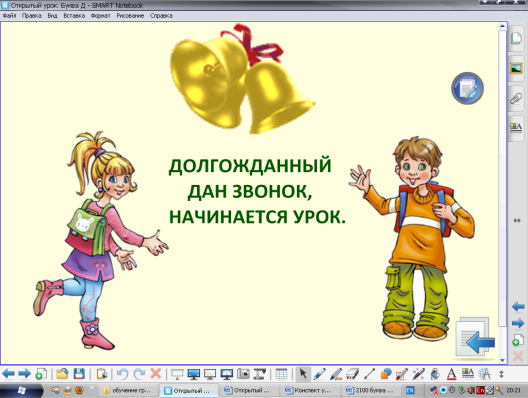Toggle sidebar side with double-arrow icon
Viewport: 528px width, 398px height.
517,221
